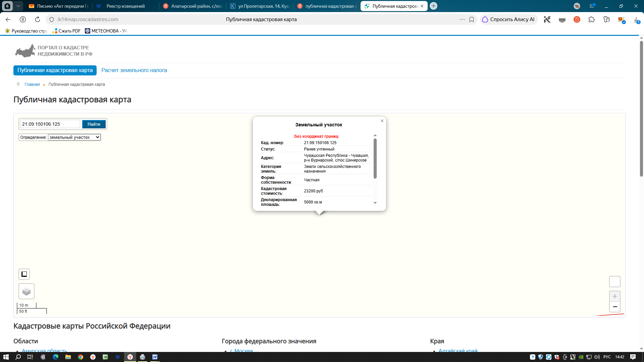Reload the page with refresh icon
644x362 pixels.
38,19
